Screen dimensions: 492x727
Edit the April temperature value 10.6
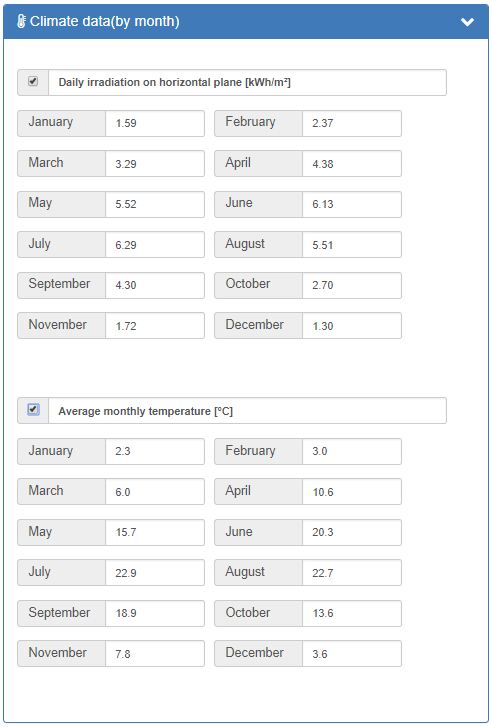[x=351, y=491]
